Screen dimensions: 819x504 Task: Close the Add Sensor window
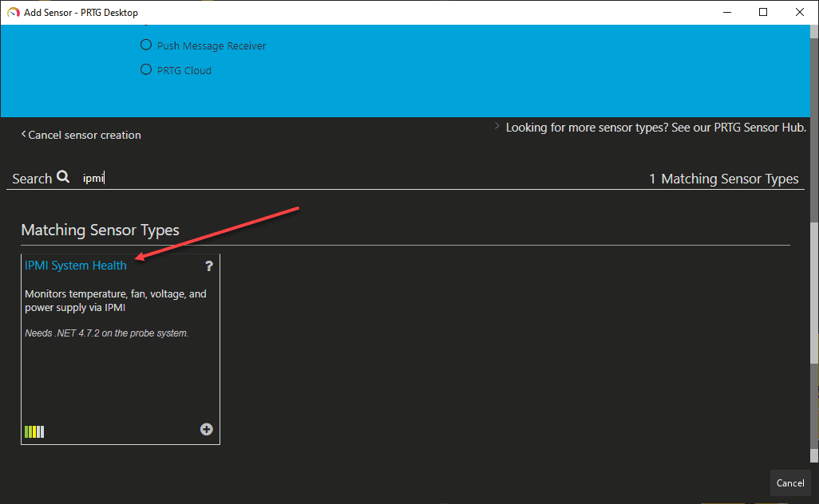(799, 12)
